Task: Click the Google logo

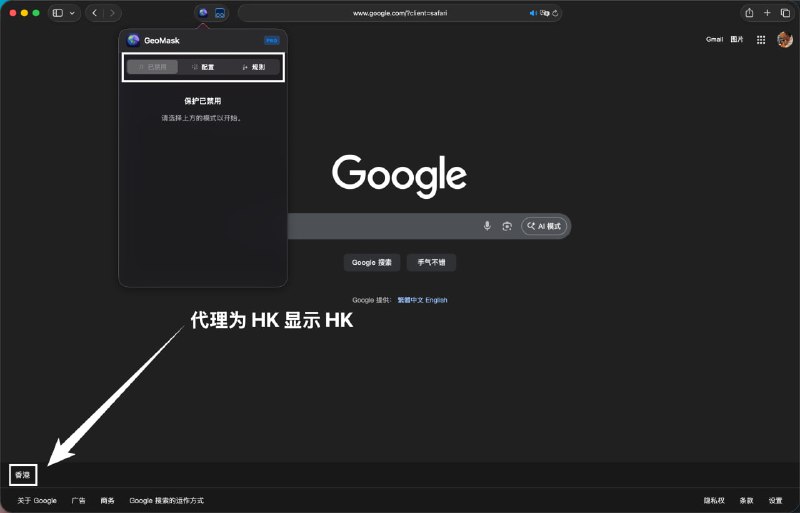Action: click(x=399, y=176)
